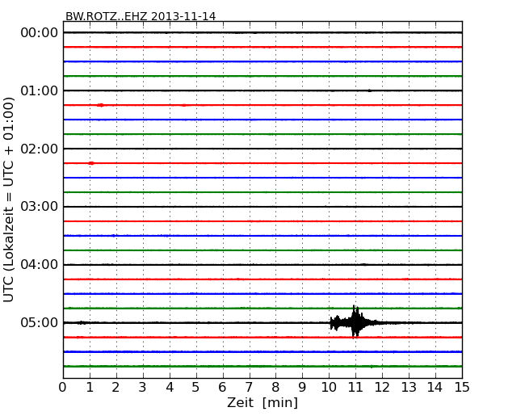Click the x-axis tick label 3
The height and width of the screenshot is (420, 525).
pyautogui.click(x=143, y=388)
